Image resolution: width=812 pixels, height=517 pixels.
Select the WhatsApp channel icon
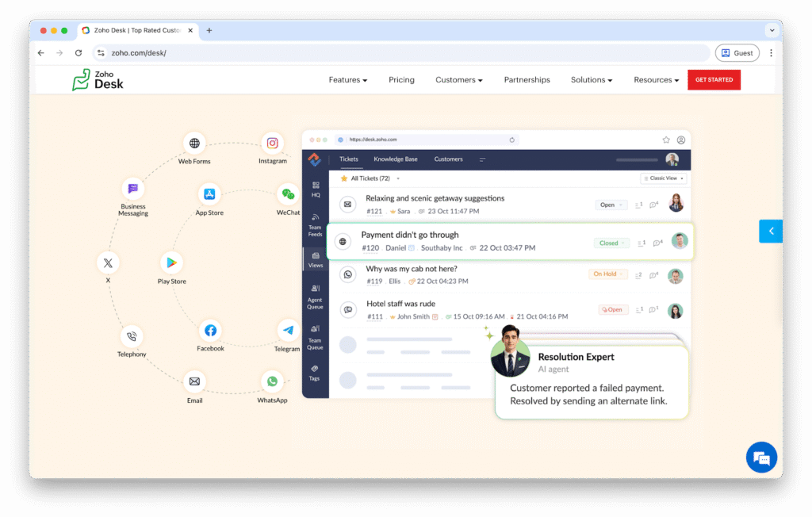[x=272, y=381]
